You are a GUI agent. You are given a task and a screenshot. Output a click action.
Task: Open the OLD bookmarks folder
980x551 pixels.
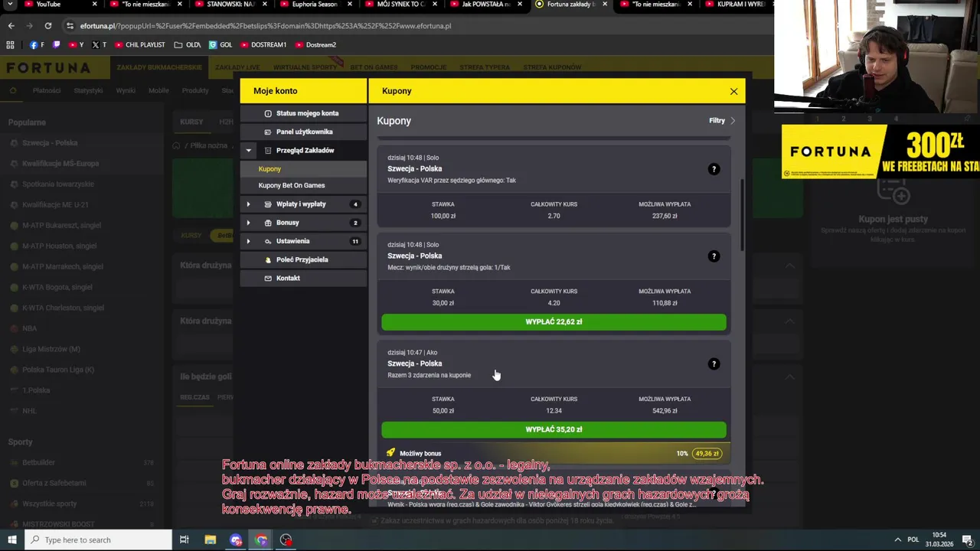tap(187, 44)
